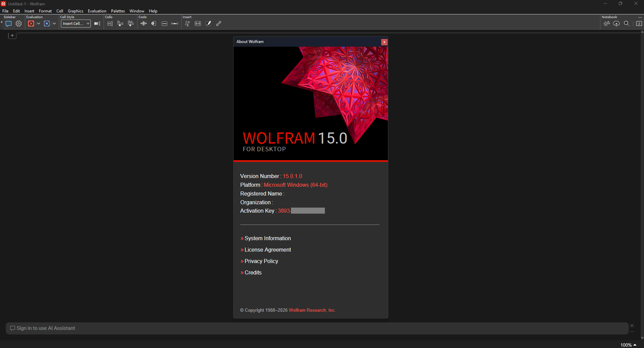Insert a hyperlink with chain icon
The image size is (644, 348).
click(219, 24)
